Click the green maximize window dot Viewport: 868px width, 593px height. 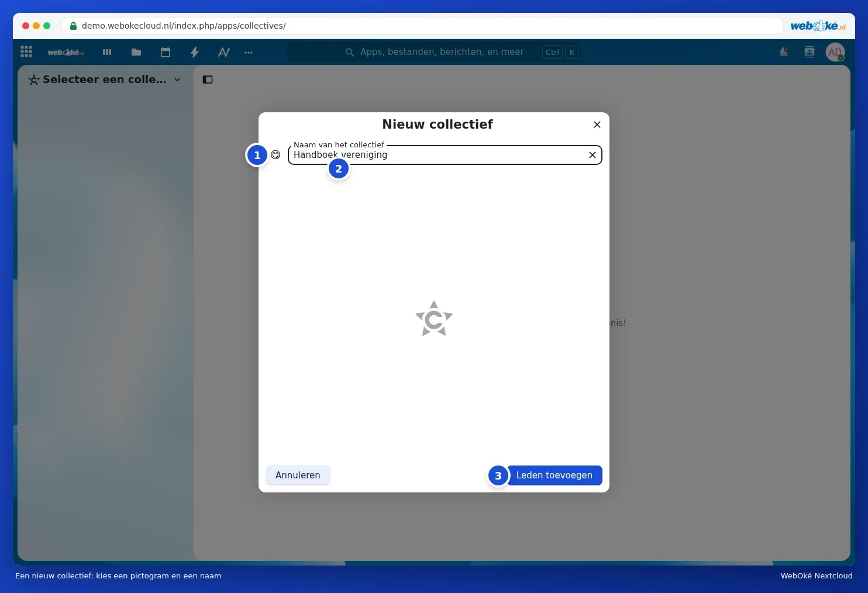[47, 26]
